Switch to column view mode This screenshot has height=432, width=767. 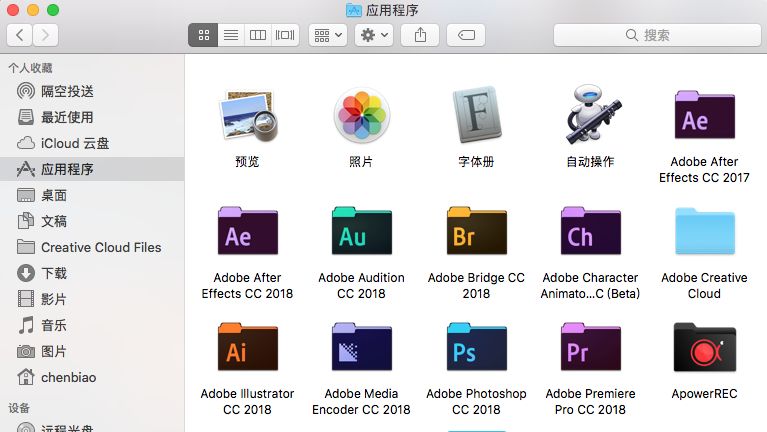[258, 35]
